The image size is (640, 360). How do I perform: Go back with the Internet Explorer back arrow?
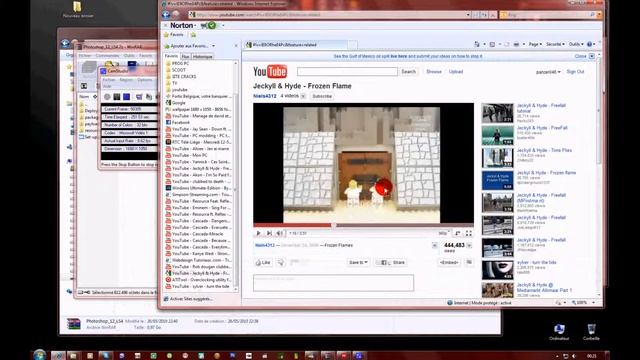click(166, 15)
